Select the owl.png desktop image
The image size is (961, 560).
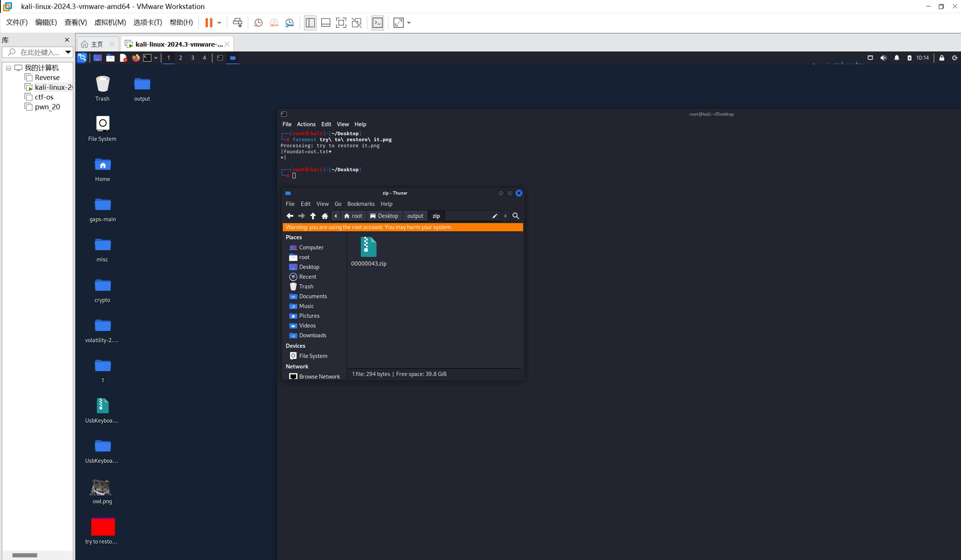click(102, 492)
